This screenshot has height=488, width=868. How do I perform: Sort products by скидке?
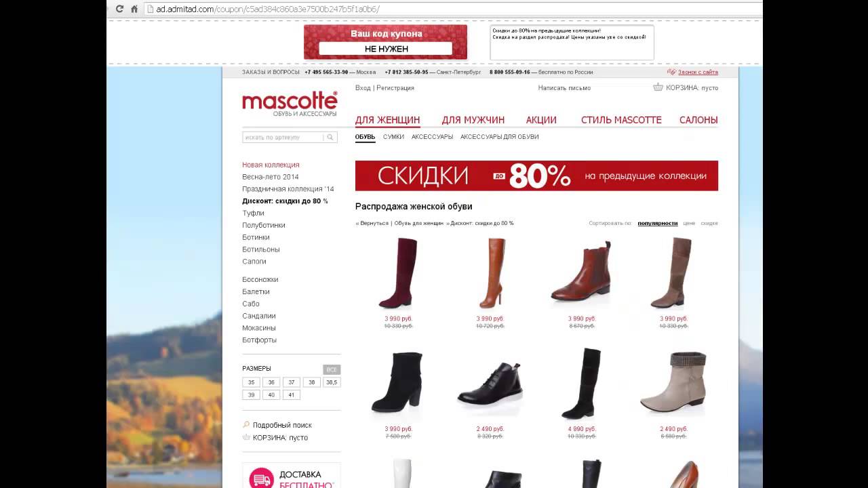(709, 223)
